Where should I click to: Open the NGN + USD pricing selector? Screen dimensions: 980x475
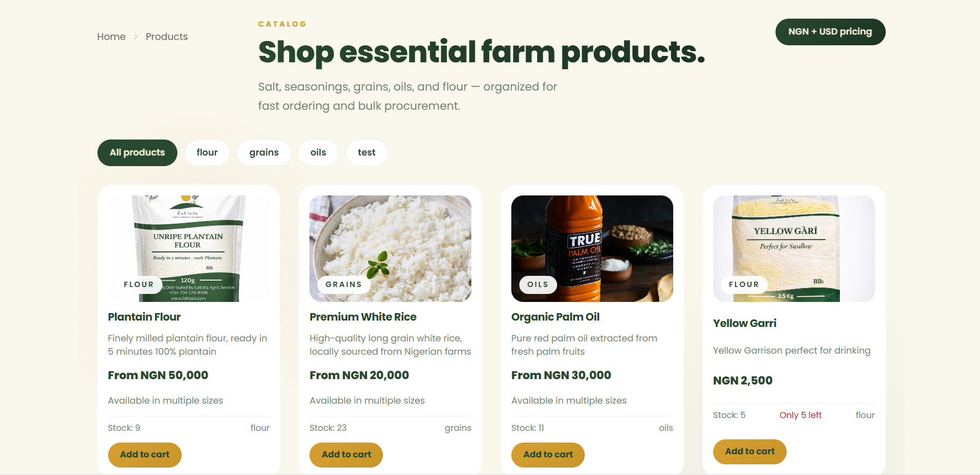click(830, 31)
